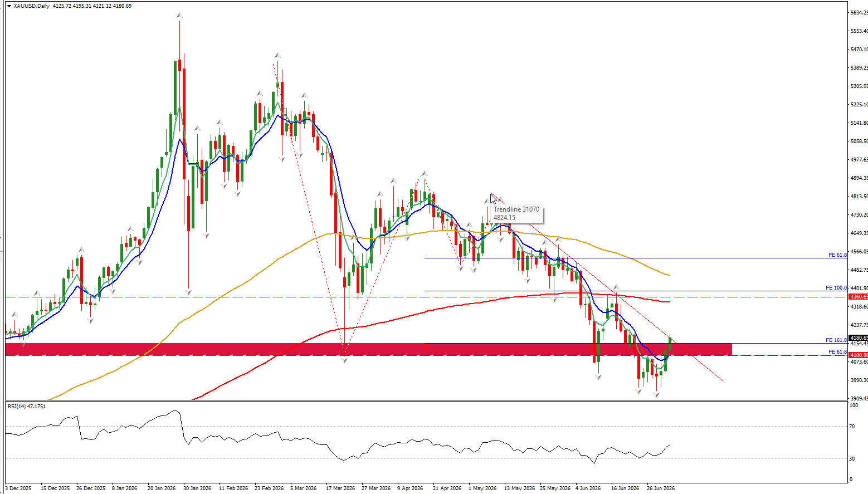Select the upper FE 61.8 label near 4566
Image resolution: width=868 pixels, height=494 pixels.
837,255
